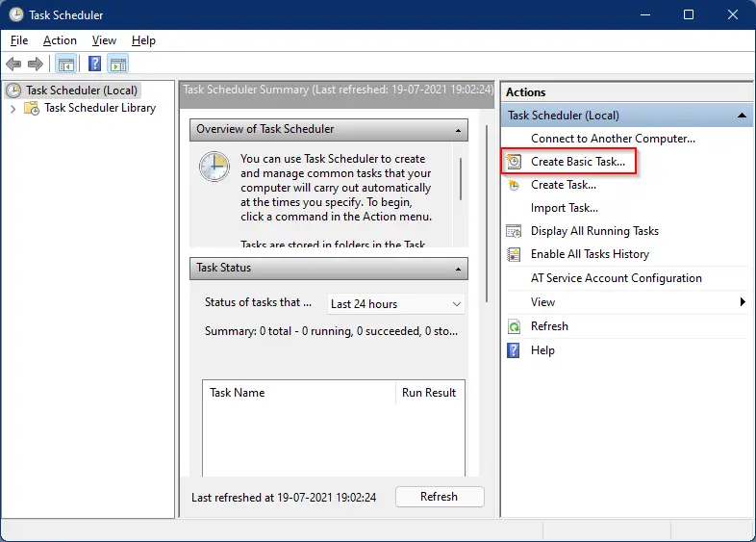Collapse the Task Scheduler (Local) actions group
756x542 pixels.
[x=742, y=116]
